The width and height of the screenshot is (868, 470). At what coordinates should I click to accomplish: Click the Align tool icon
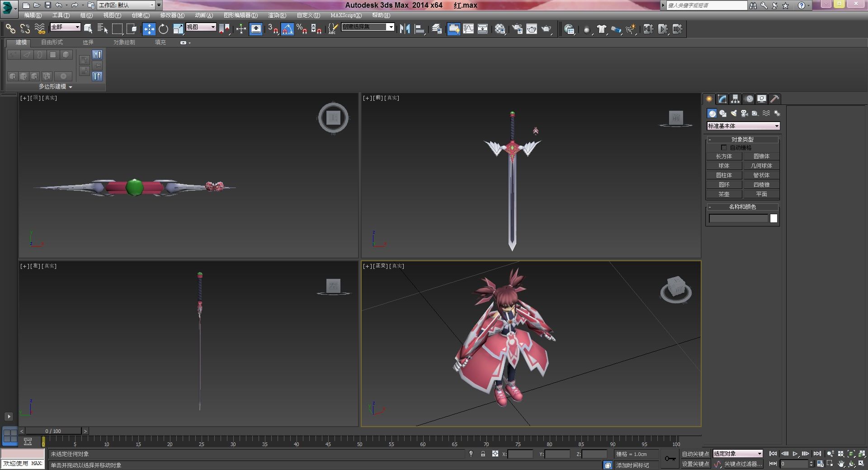(420, 29)
